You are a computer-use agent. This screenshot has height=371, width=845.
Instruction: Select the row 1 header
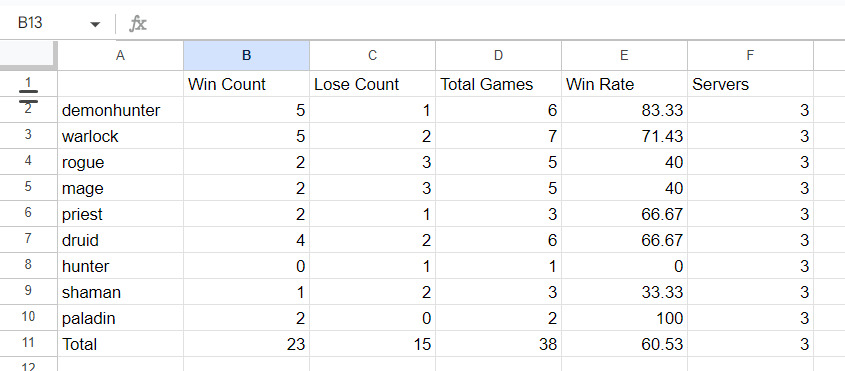point(28,83)
